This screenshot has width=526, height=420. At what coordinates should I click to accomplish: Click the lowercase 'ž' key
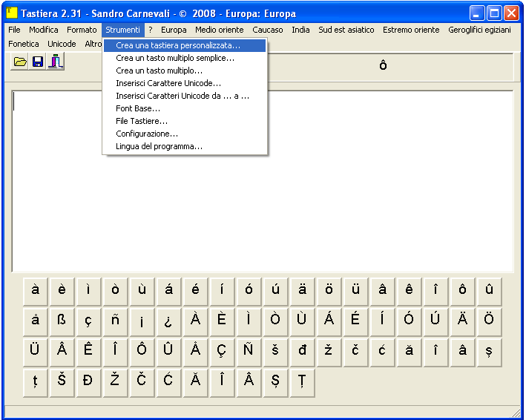tap(329, 352)
